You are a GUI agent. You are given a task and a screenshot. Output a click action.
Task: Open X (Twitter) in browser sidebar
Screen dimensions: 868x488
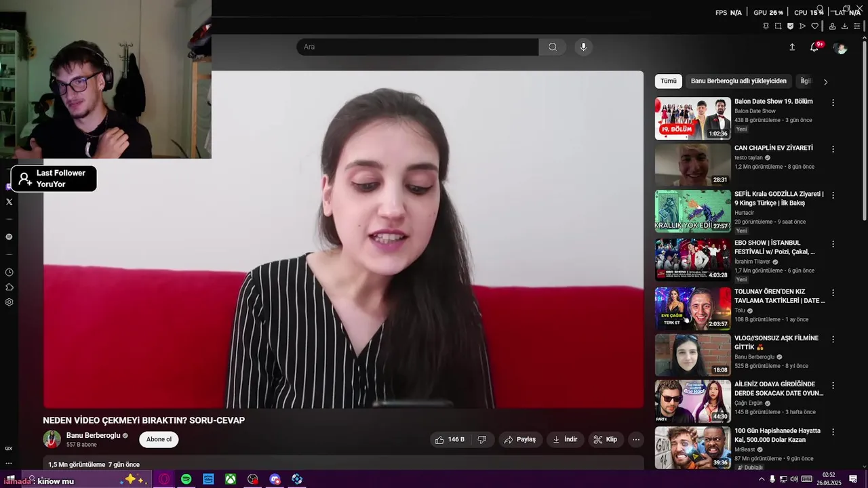coord(9,202)
